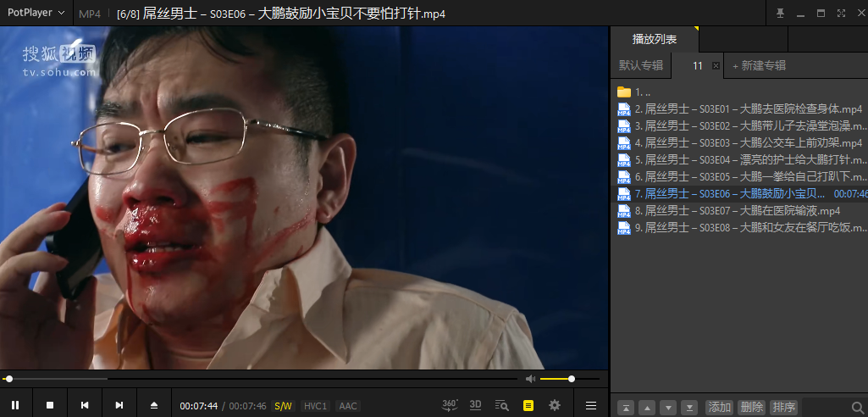Select playlist item S03E02 大鹏带儿子去澡堂泡澡
Viewport: 868px width, 417px height.
[x=740, y=125]
